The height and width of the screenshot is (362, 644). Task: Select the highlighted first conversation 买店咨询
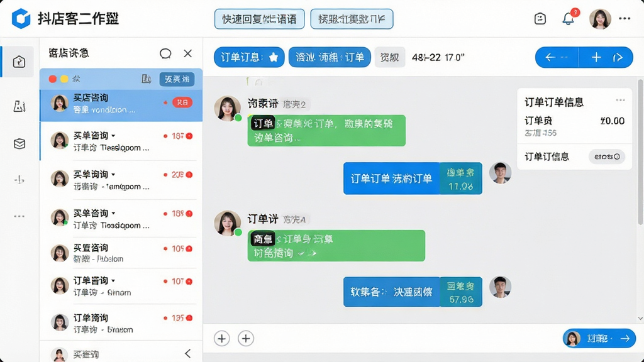[121, 105]
